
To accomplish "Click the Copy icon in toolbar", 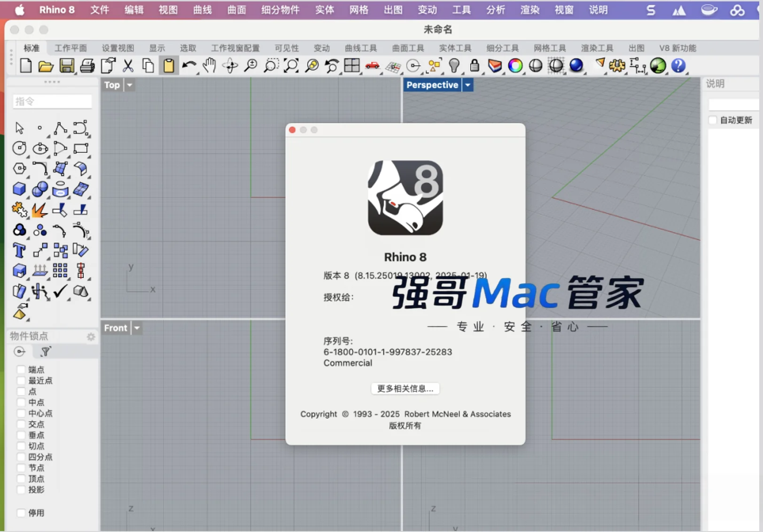I will pos(148,66).
